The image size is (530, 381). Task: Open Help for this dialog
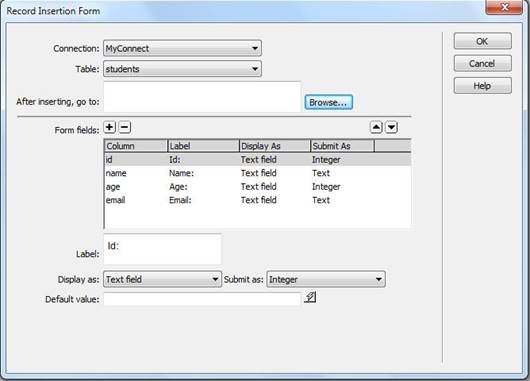(x=482, y=86)
